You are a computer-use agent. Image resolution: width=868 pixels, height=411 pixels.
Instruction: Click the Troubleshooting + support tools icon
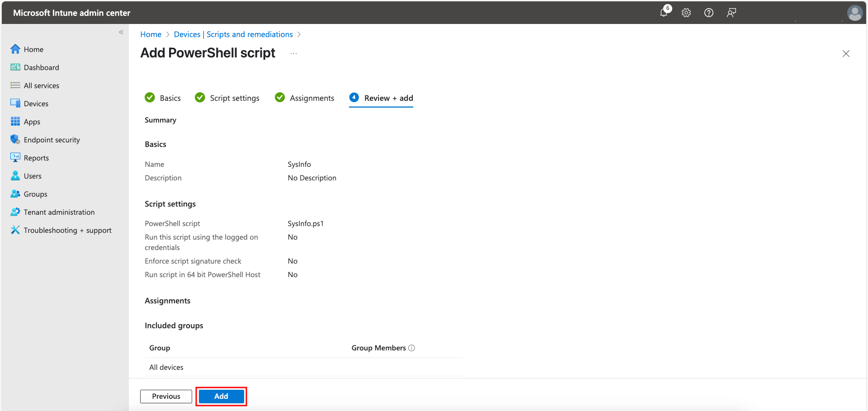[x=15, y=230]
